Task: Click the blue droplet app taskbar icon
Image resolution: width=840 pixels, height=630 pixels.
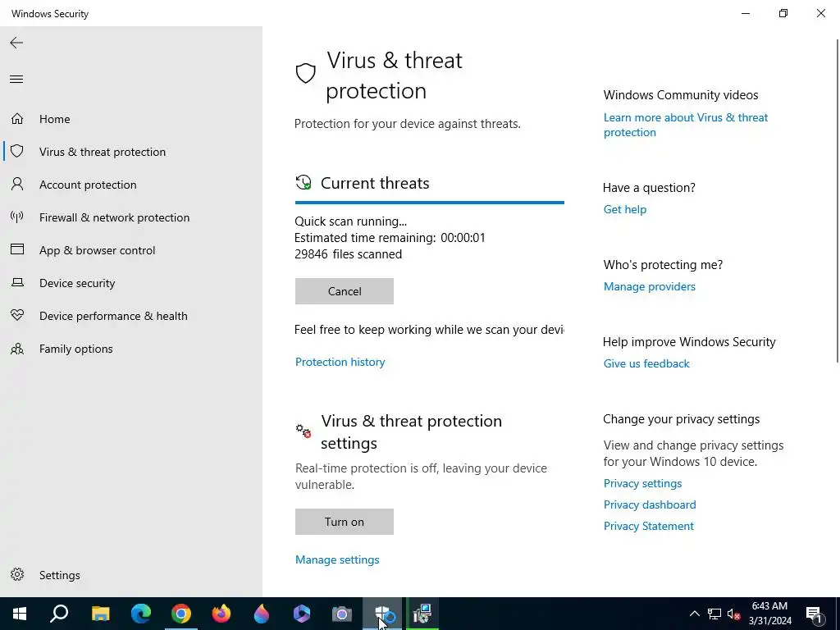Action: click(x=262, y=614)
